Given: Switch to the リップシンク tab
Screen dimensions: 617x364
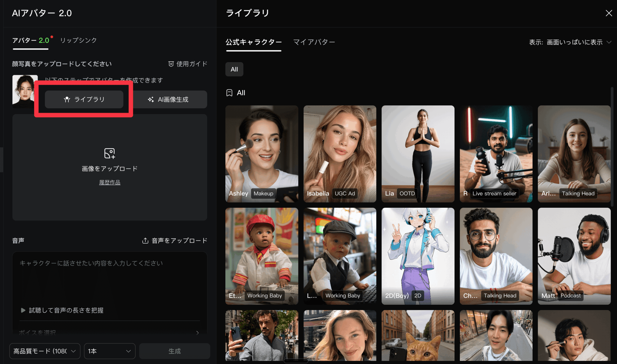Looking at the screenshot, I should pyautogui.click(x=78, y=40).
